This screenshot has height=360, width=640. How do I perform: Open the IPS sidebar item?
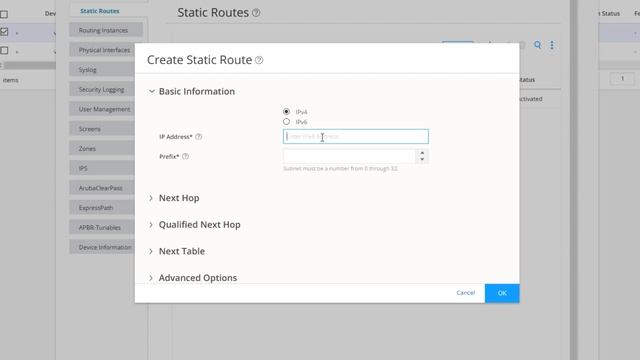tap(102, 168)
